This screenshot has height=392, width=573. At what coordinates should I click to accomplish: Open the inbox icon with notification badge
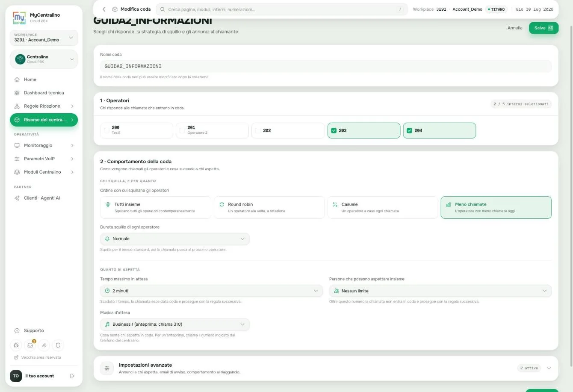(30, 345)
